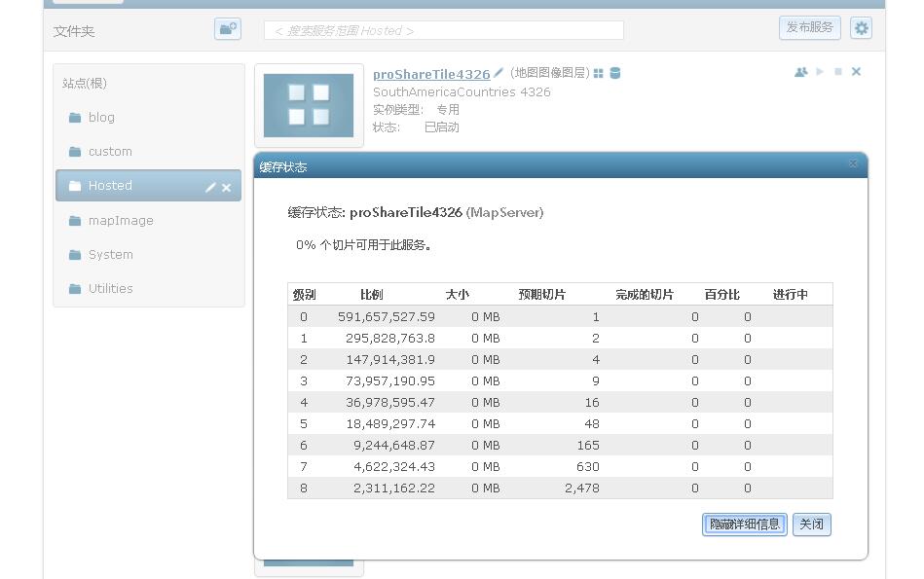Image resolution: width=924 pixels, height=579 pixels.
Task: Click the 关闭 button
Action: point(811,525)
